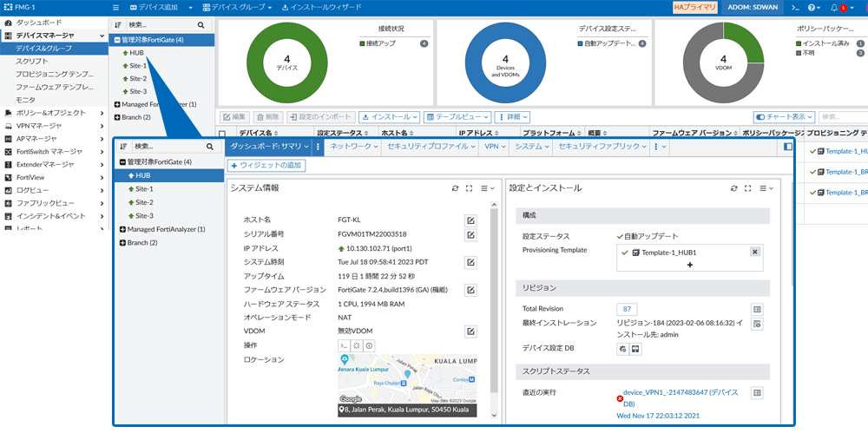Expand Branch (2) in the enlarged panel
The width and height of the screenshot is (868, 440).
pos(123,243)
